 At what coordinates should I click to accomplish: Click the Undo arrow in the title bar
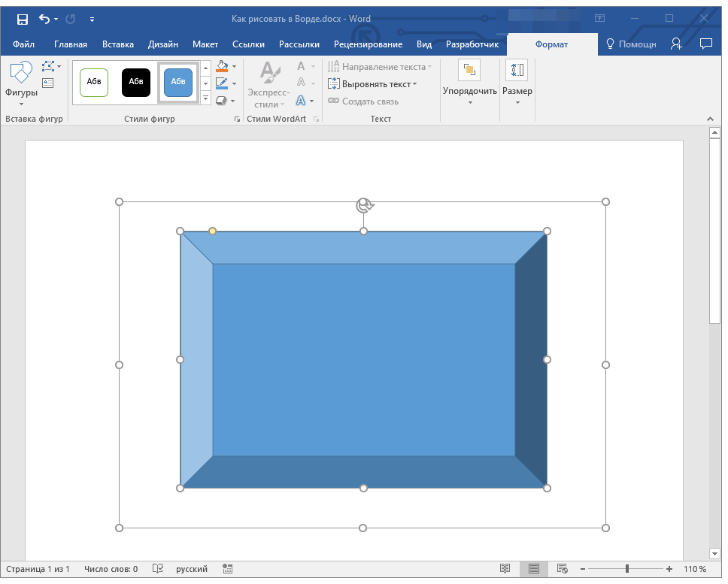pos(44,19)
